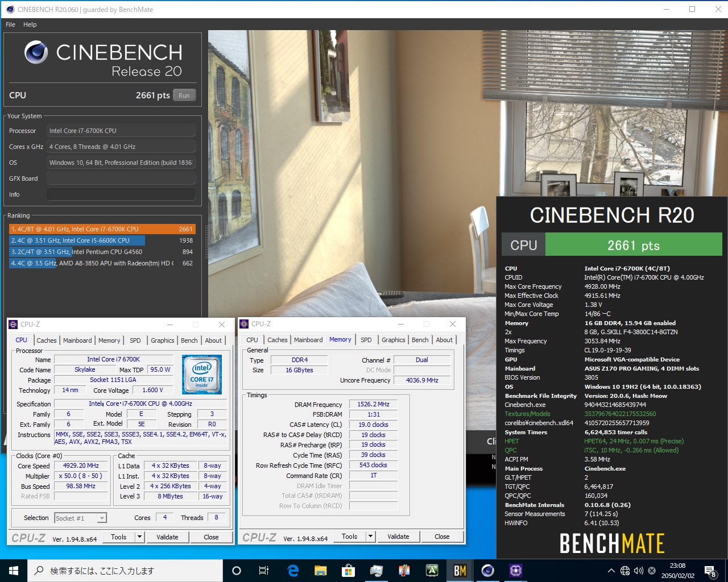Click the green 2661 pts score bar
728x582 pixels.
pos(634,245)
